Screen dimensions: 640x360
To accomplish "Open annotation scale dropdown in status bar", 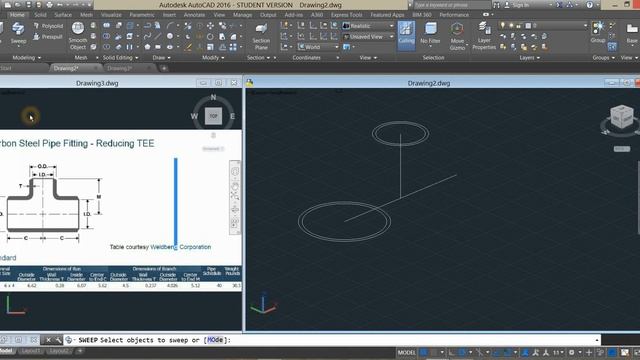I will click(558, 353).
